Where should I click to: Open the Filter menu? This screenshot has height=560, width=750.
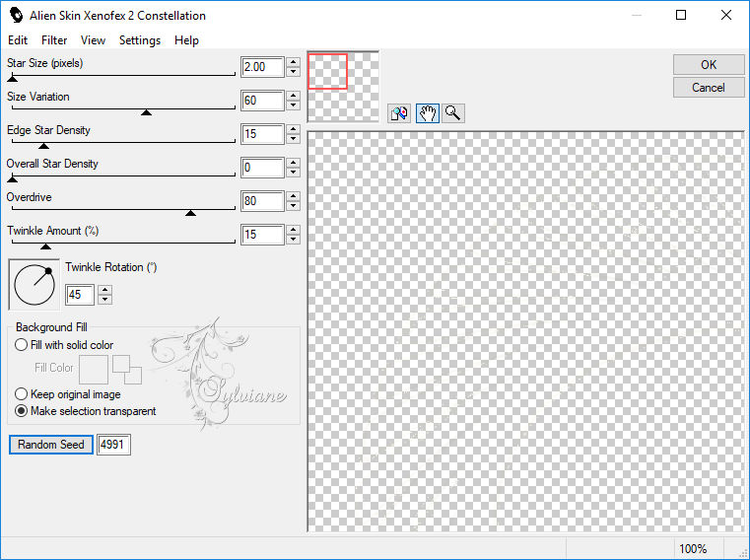(x=54, y=40)
